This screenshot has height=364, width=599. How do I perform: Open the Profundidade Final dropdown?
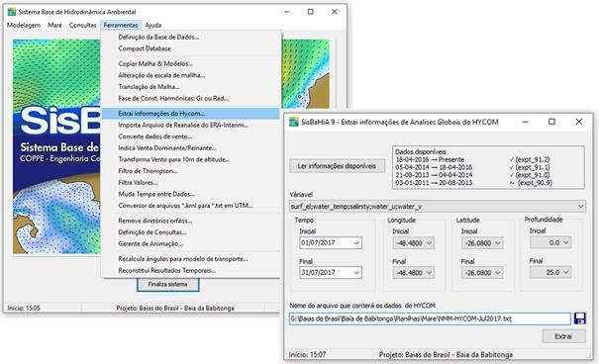coord(566,272)
